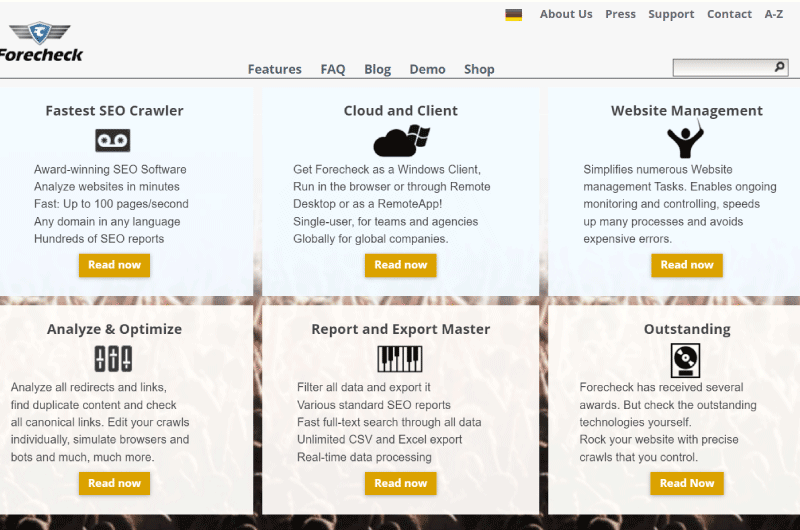Click the piano keys icon under Report and Export Master
This screenshot has width=800, height=530.
click(x=400, y=359)
